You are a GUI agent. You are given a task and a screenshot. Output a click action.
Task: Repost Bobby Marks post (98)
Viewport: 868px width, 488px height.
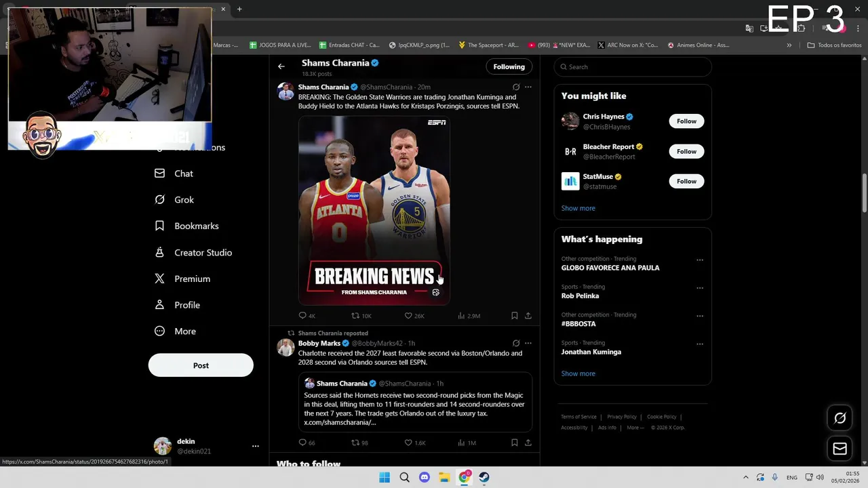tap(359, 443)
